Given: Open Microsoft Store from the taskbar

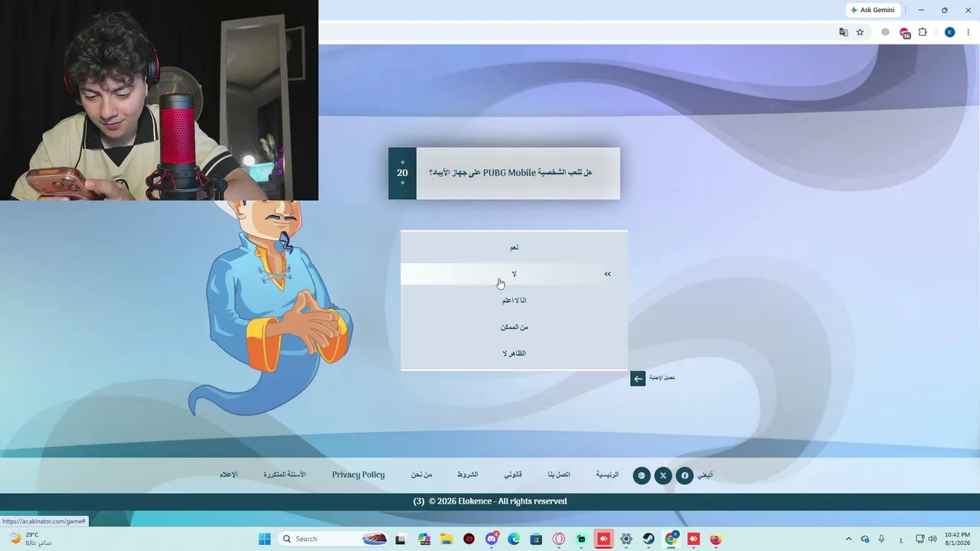Looking at the screenshot, I should click(536, 539).
